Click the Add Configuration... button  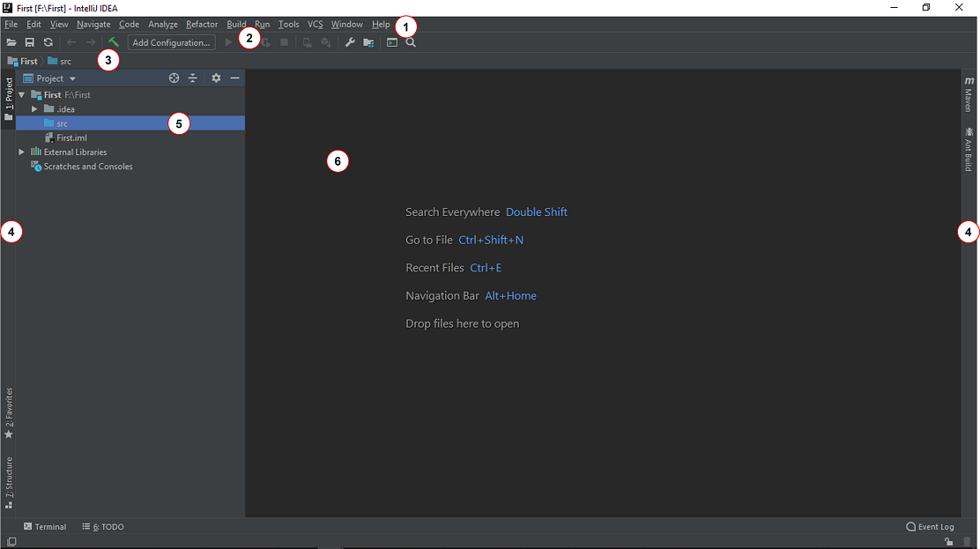point(171,42)
